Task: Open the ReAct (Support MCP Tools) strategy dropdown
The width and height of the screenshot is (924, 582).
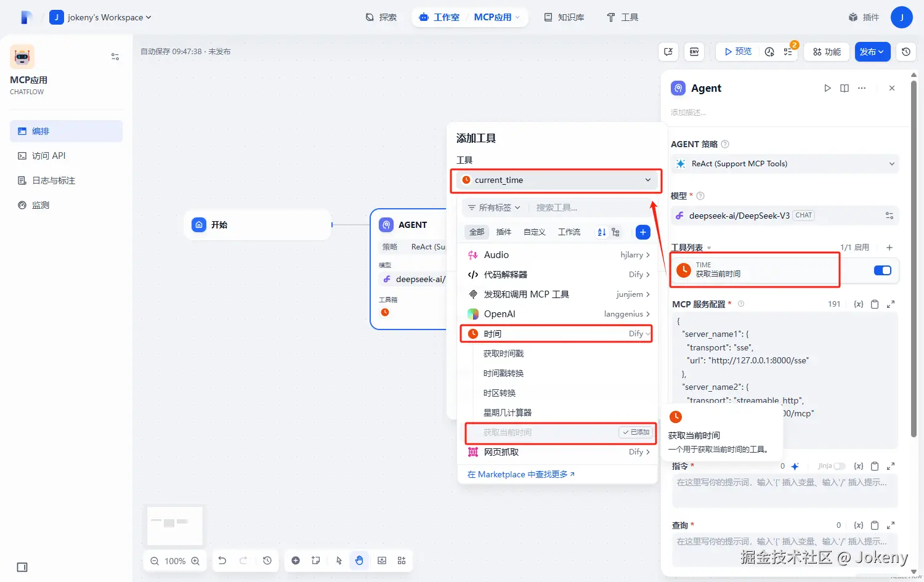Action: (785, 164)
